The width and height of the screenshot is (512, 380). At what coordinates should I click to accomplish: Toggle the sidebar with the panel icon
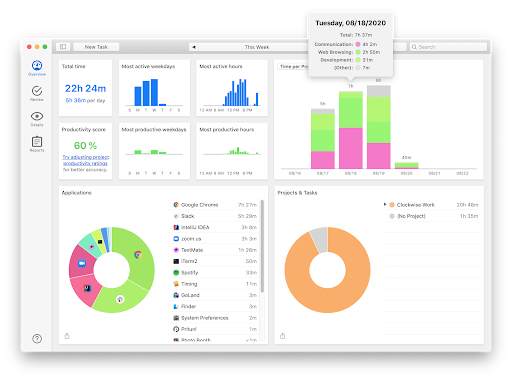pyautogui.click(x=63, y=47)
